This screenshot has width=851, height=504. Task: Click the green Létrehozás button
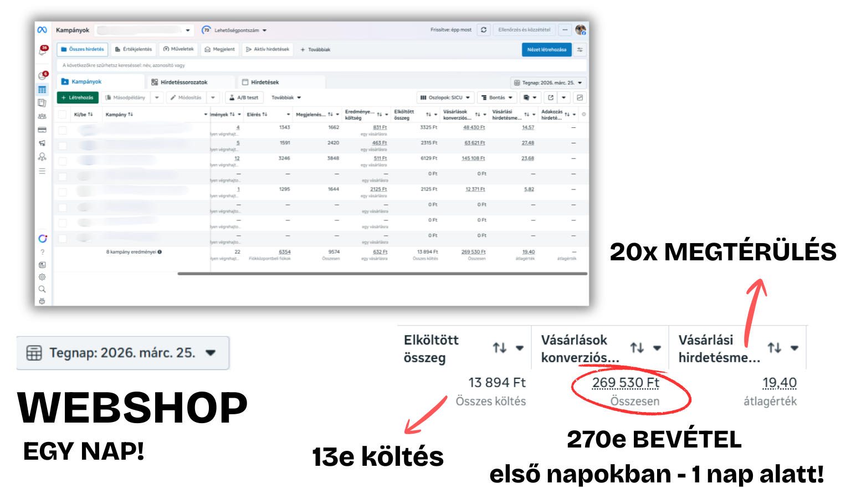(78, 97)
